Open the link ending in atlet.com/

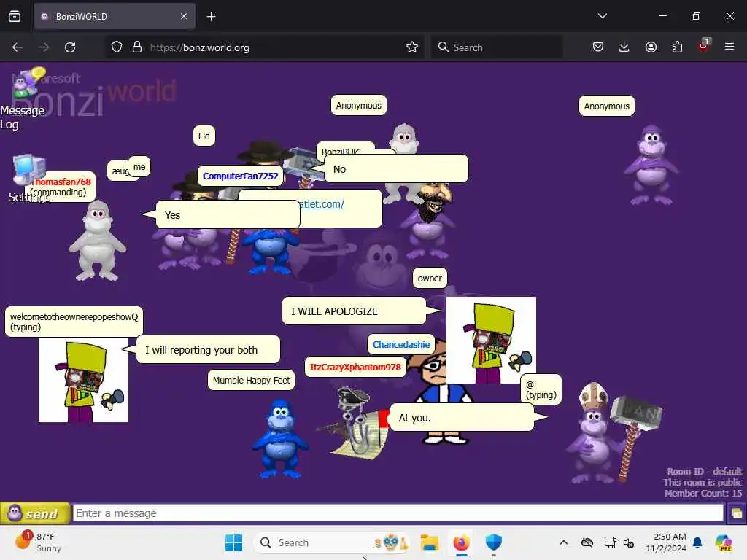[x=321, y=204]
